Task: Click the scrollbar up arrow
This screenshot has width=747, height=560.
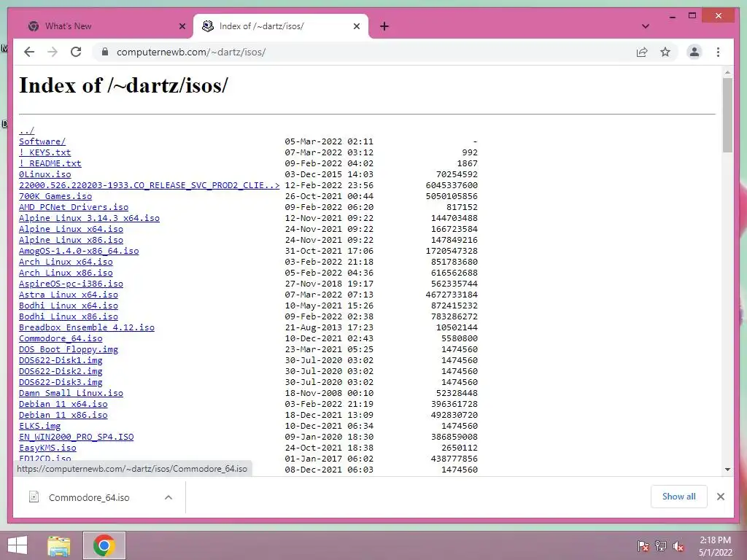Action: point(727,73)
